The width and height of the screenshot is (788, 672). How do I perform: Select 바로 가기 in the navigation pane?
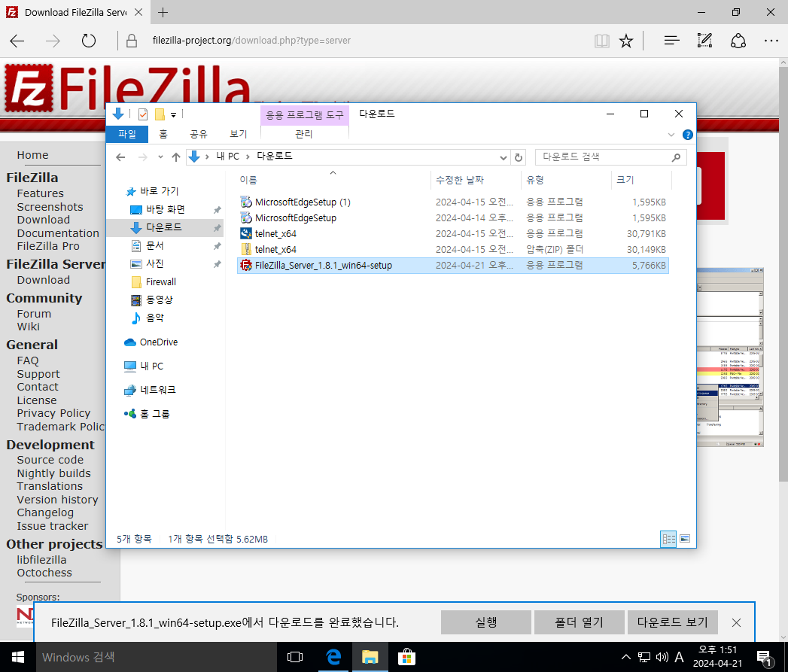tap(160, 191)
